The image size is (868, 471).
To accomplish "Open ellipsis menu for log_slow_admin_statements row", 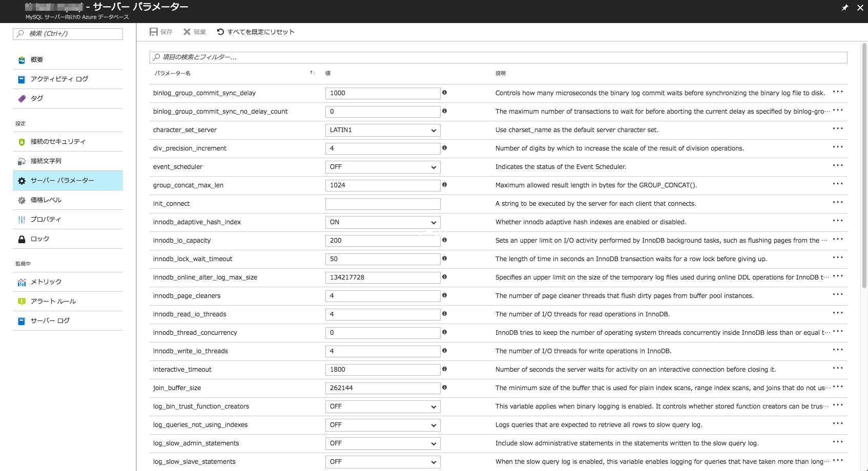I will point(838,442).
